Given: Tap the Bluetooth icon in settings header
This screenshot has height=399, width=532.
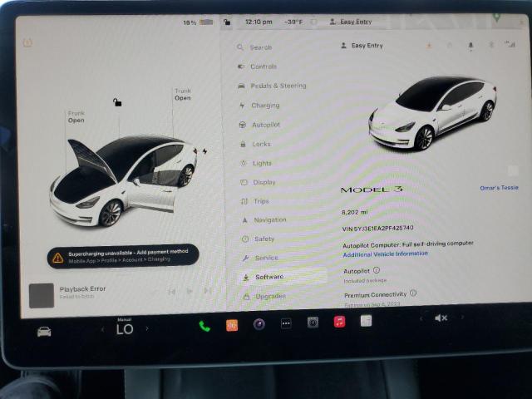Looking at the screenshot, I should pos(491,45).
